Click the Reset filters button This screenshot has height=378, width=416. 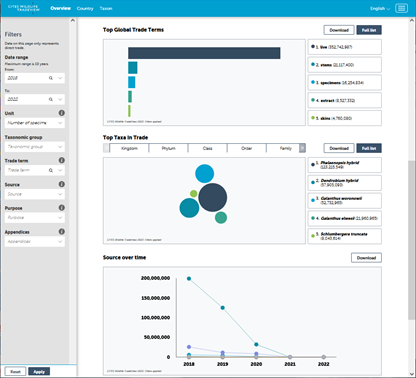15,371
